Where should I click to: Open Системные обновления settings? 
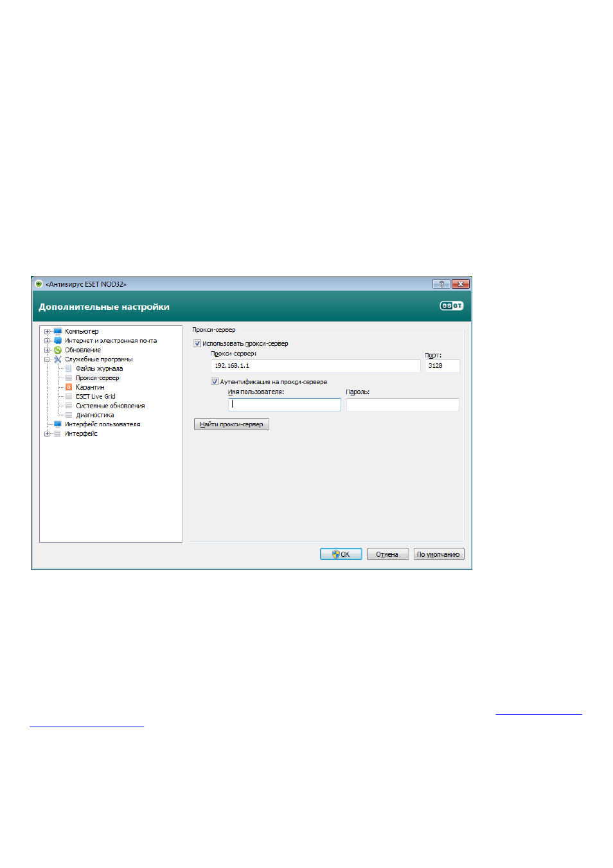pyautogui.click(x=111, y=406)
